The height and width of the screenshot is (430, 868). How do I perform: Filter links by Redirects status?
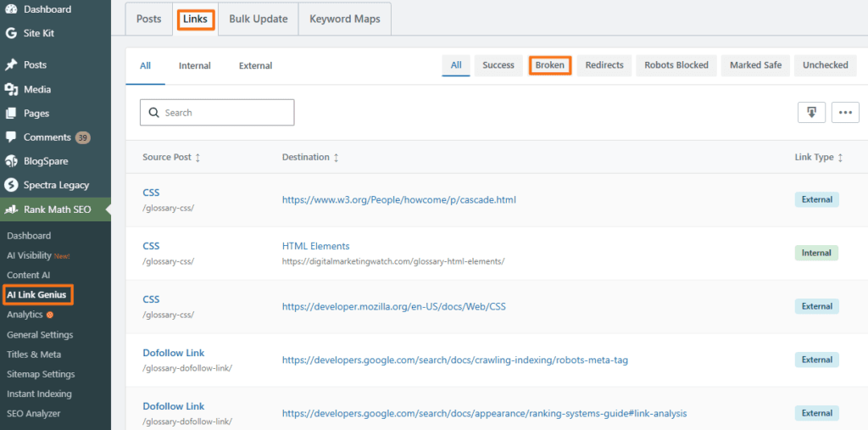(604, 64)
